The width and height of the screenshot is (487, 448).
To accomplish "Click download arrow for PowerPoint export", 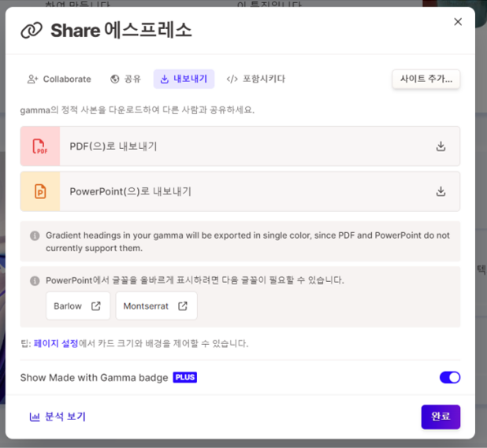I will (441, 191).
